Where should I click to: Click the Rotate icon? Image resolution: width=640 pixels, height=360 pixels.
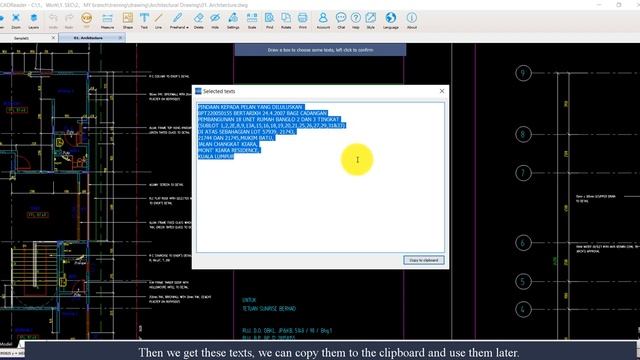286,20
